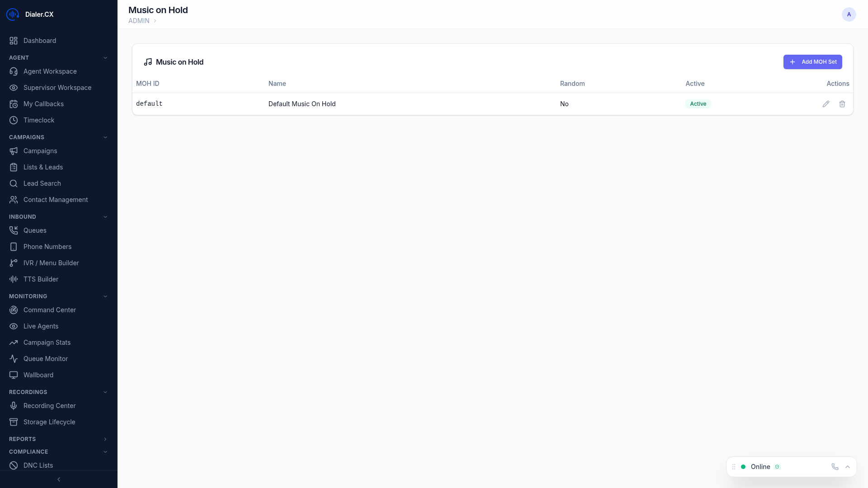Viewport: 868px width, 488px height.
Task: Select the IVR / Menu Builder icon
Action: pyautogui.click(x=14, y=263)
